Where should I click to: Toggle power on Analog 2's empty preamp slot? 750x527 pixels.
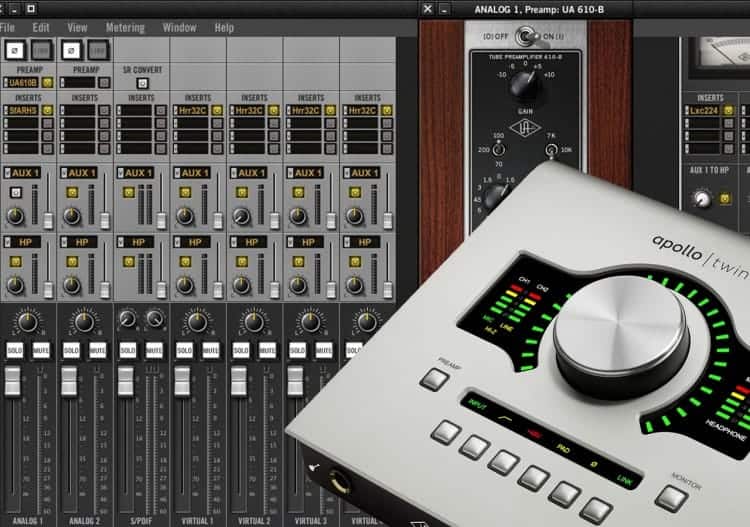pos(104,83)
